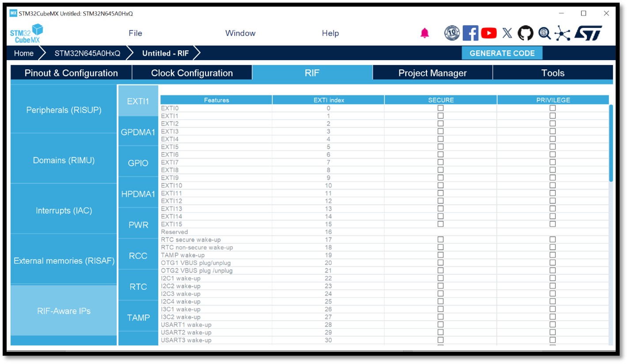Open the Help menu
The image size is (628, 364).
tap(331, 33)
